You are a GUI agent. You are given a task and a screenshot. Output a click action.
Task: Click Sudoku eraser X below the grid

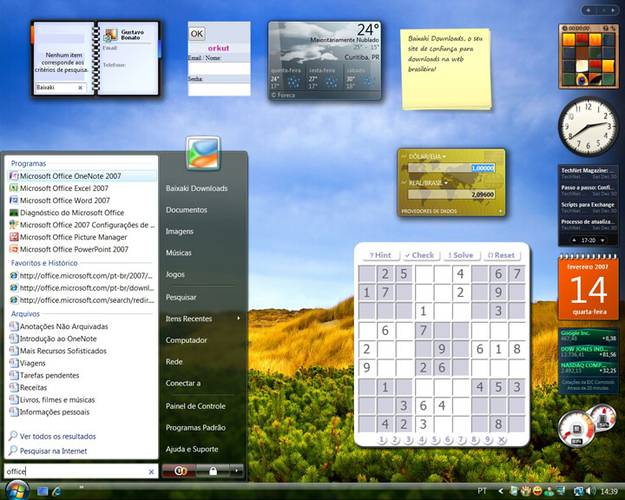coord(502,439)
